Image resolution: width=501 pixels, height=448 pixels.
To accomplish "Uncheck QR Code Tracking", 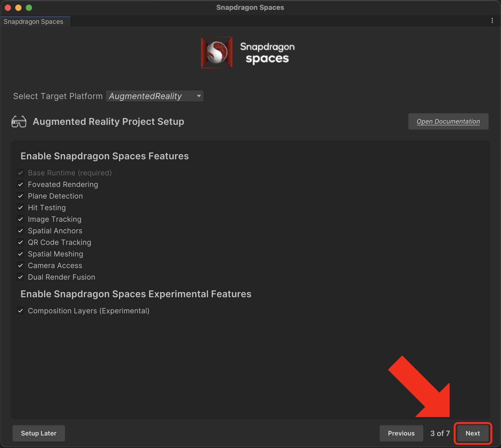I will [21, 242].
